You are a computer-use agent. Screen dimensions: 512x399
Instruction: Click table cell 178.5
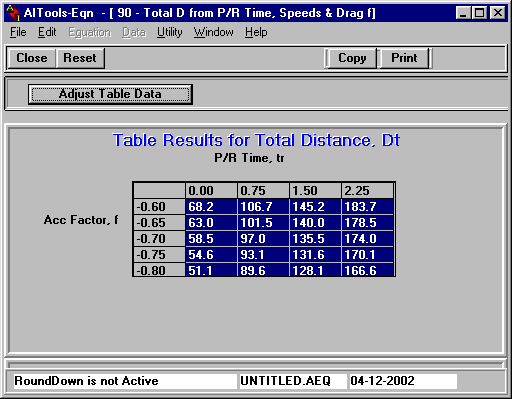(x=367, y=223)
